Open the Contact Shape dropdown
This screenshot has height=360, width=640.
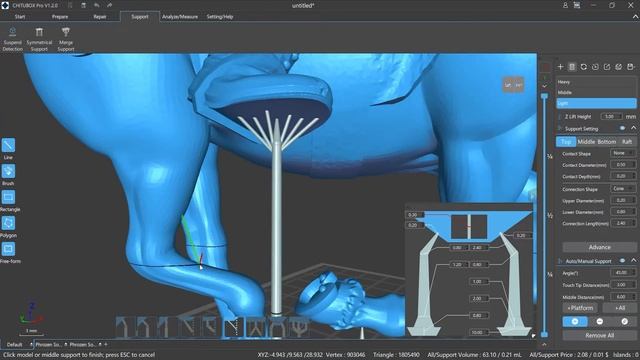pyautogui.click(x=622, y=153)
